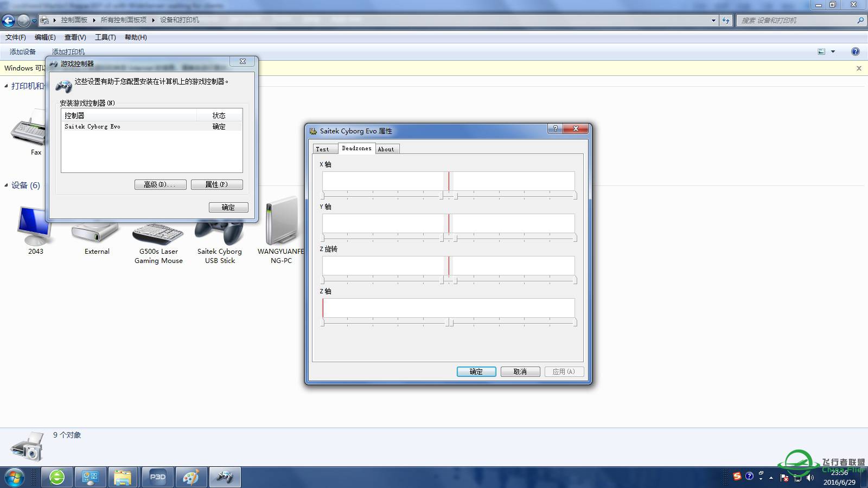Collapse the 打印机和传真 group
Screen dimensions: 868x488
(x=7, y=86)
